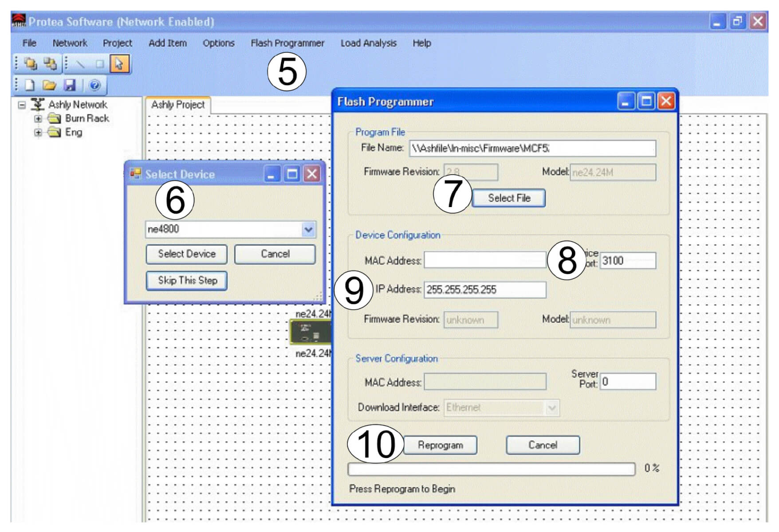779x532 pixels.
Task: Select the rectangle drawing tool
Action: point(100,64)
